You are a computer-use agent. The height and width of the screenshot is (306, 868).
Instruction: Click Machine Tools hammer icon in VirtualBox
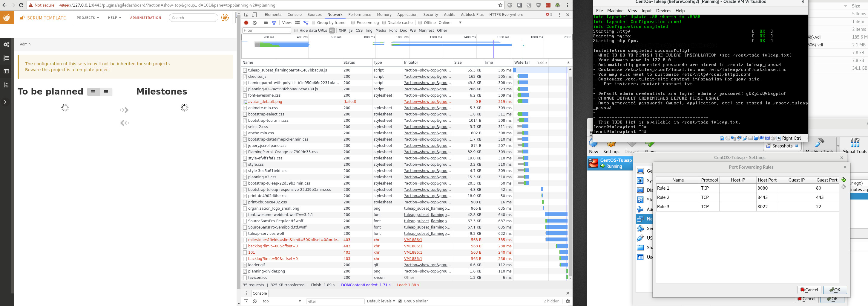click(x=819, y=143)
